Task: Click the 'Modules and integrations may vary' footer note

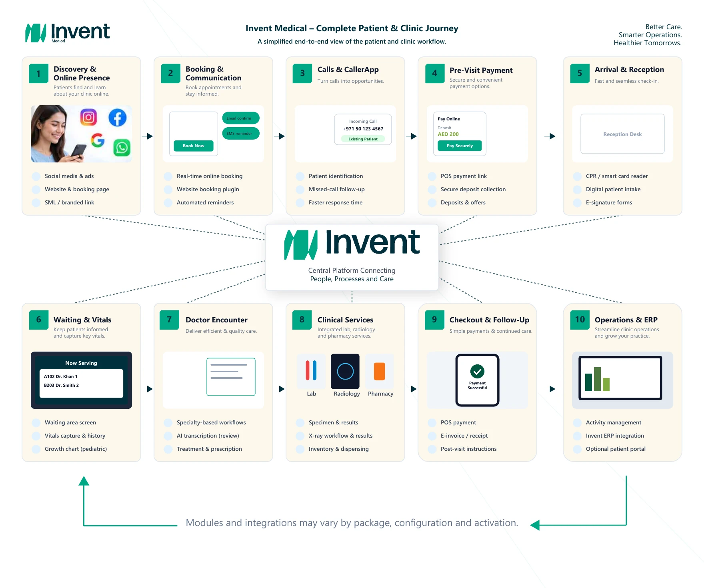Action: tap(352, 523)
